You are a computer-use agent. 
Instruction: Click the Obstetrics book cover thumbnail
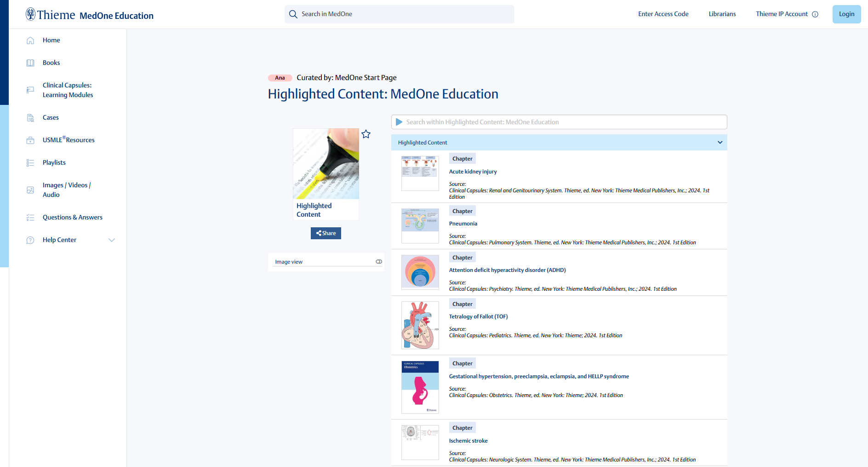[x=420, y=387]
